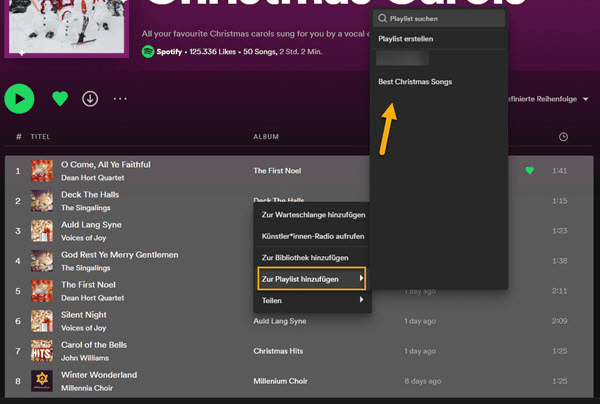Image resolution: width=600 pixels, height=404 pixels.
Task: Open the Auld Lang Syne album on row 6
Action: (280, 321)
